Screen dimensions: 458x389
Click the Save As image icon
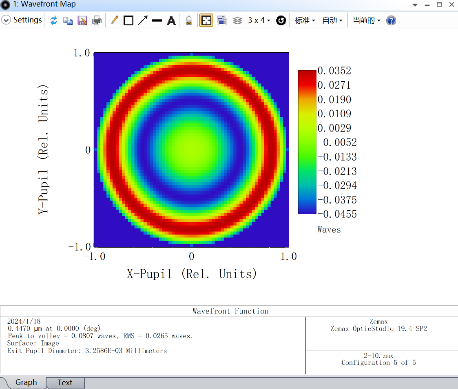pos(82,21)
